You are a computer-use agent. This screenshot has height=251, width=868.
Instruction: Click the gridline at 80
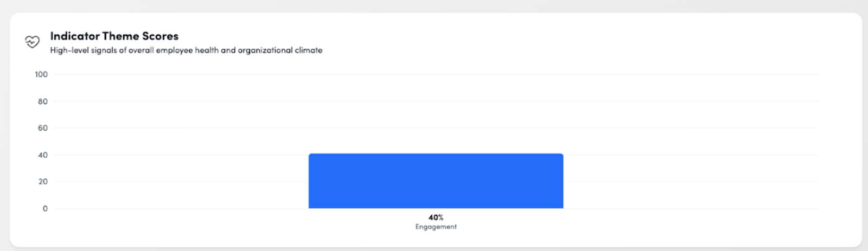click(x=434, y=101)
